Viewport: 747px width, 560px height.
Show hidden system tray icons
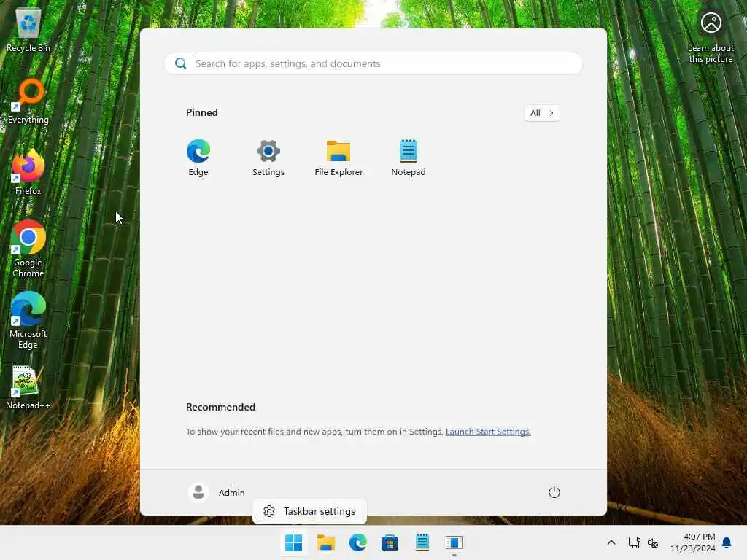pos(611,542)
